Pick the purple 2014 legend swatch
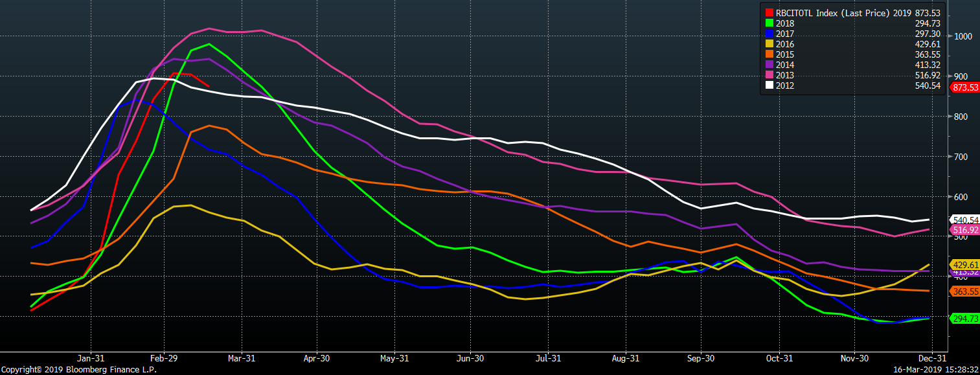 769,65
